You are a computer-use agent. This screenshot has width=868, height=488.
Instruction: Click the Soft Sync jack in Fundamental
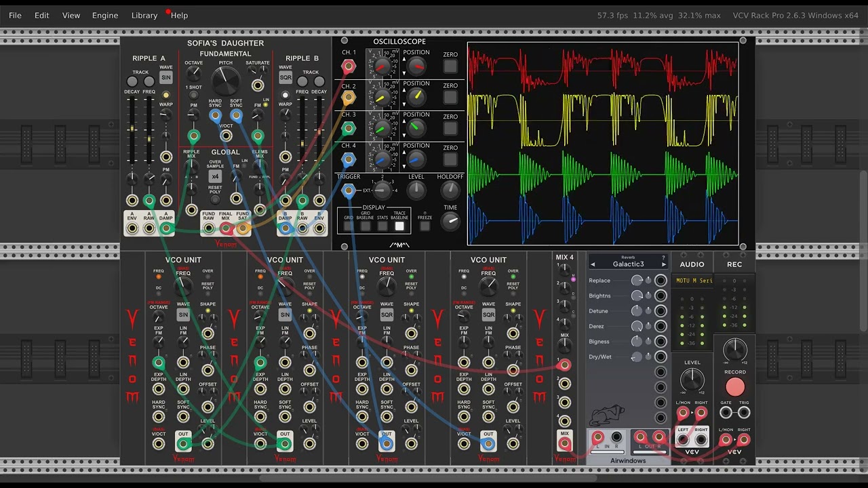(236, 116)
